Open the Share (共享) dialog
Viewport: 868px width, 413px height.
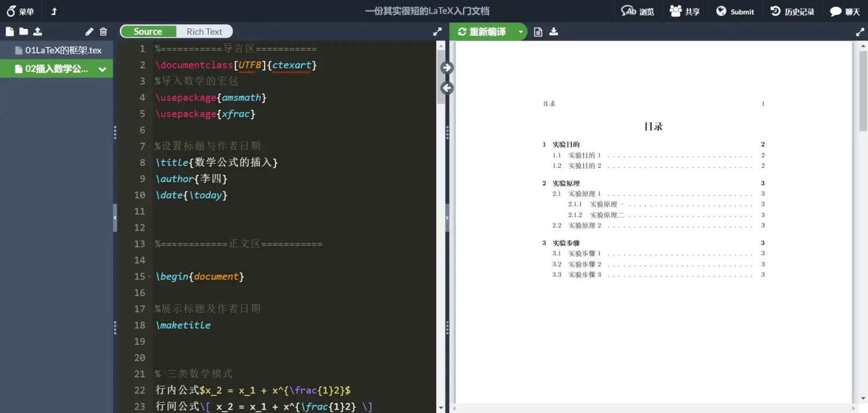(685, 12)
